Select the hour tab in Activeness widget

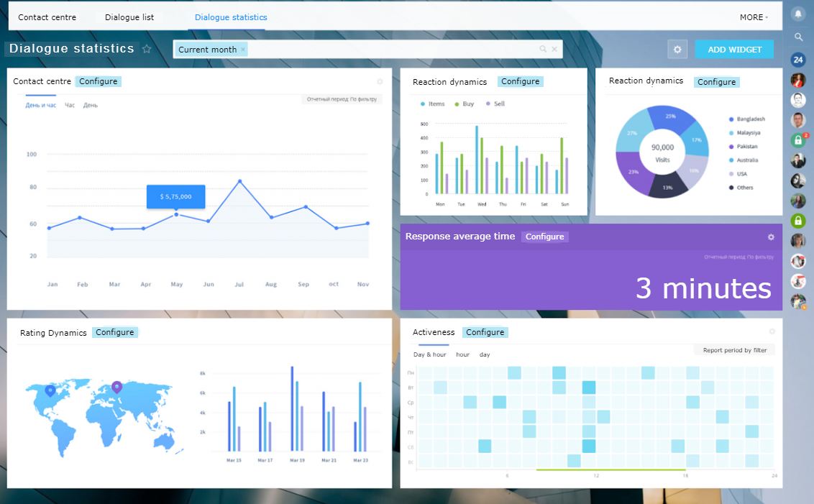(x=462, y=354)
